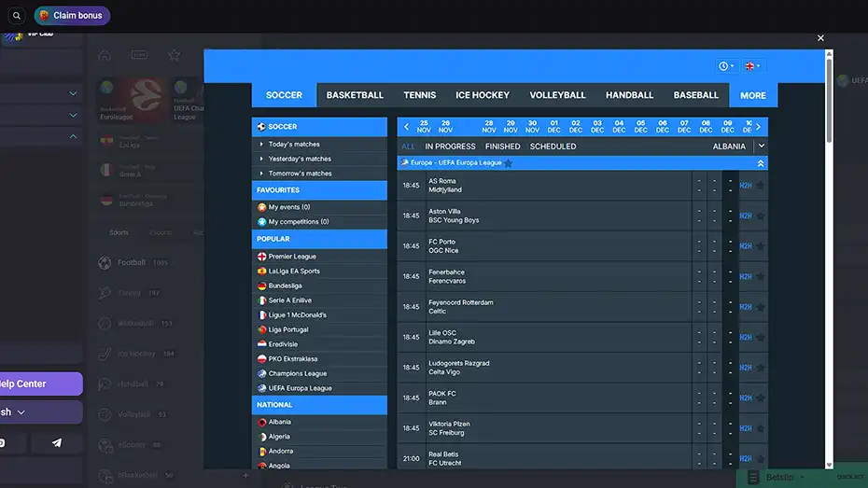This screenshot has width=868, height=488.
Task: Open H2H for Ludogorets vs Celta Vigo
Action: point(746,368)
